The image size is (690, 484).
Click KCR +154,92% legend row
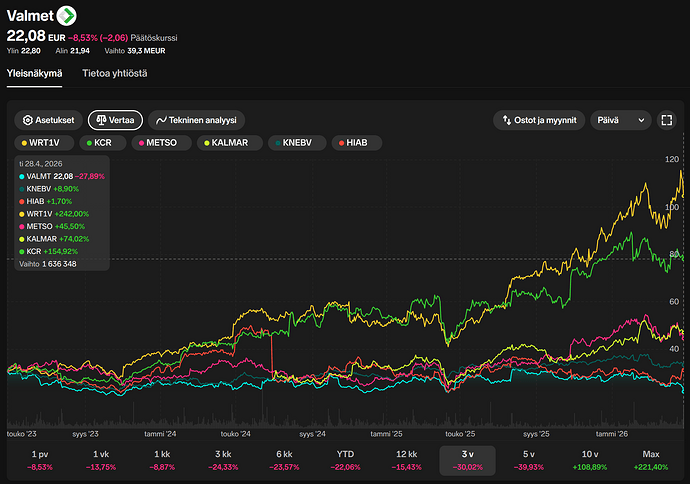click(x=48, y=252)
